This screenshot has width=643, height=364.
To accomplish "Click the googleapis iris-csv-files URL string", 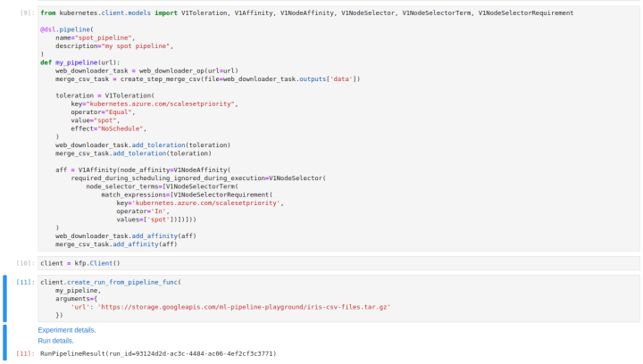I will click(x=244, y=307).
